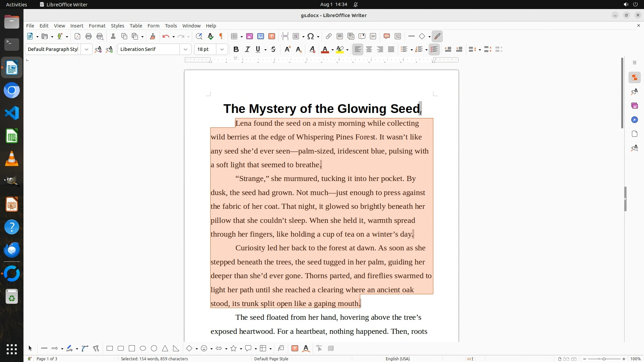This screenshot has height=362, width=644.
Task: Toggle Bold formatting
Action: 236,50
